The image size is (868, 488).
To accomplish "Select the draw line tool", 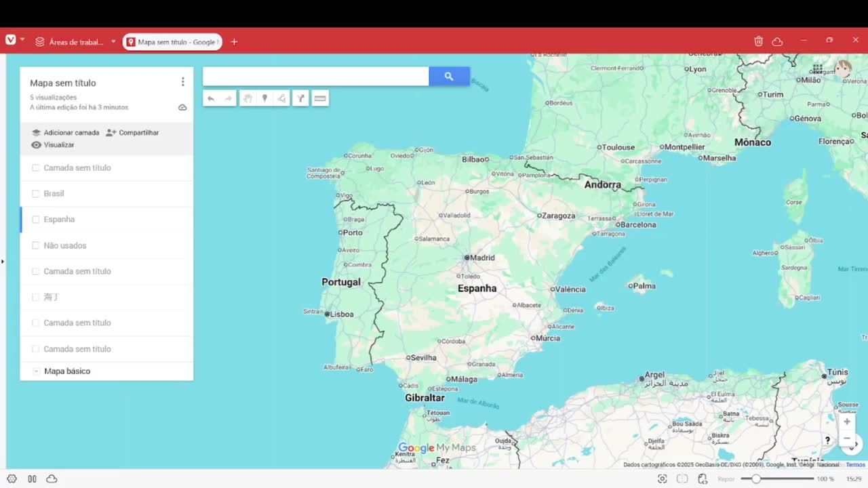I will [x=281, y=99].
